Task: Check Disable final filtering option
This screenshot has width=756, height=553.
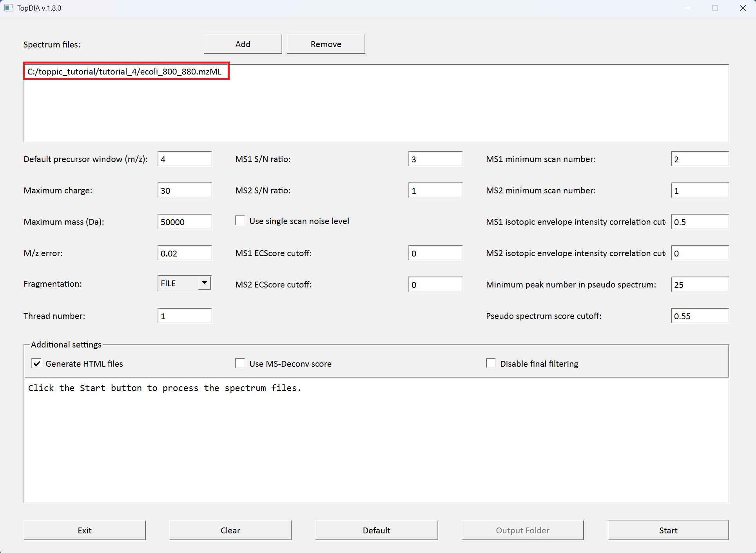Action: 491,364
